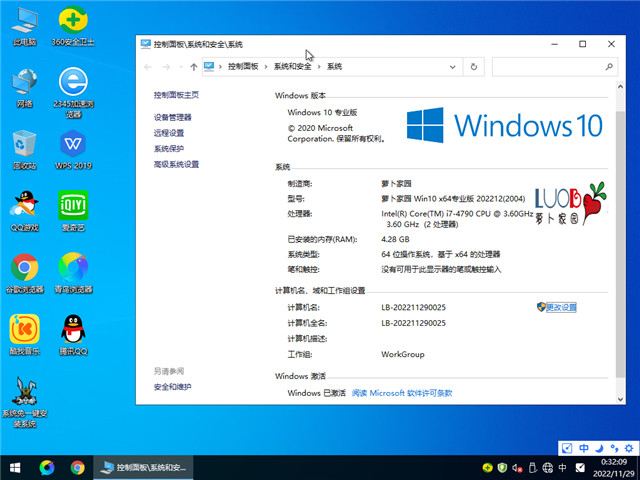Click the refresh button beside the address bar
The width and height of the screenshot is (640, 480).
473,67
